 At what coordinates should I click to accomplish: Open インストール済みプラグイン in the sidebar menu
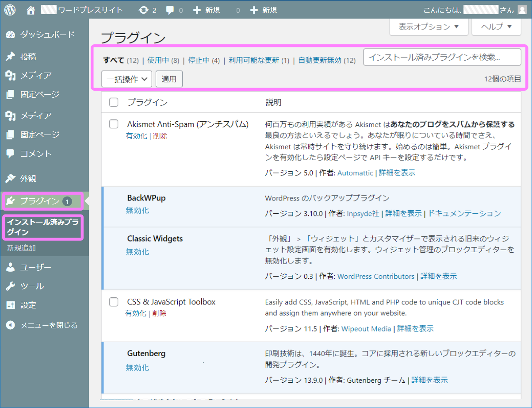pos(42,227)
